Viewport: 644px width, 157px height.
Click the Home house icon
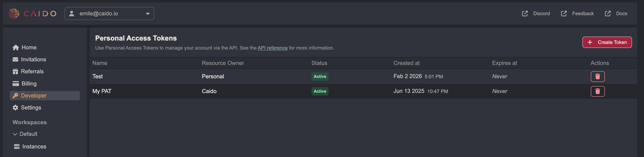pyautogui.click(x=16, y=47)
